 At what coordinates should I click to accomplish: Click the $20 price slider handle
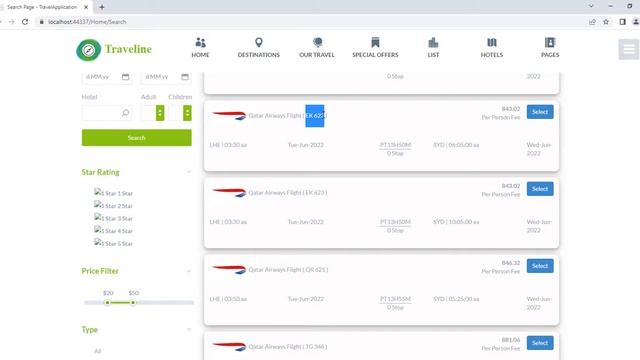(107, 303)
